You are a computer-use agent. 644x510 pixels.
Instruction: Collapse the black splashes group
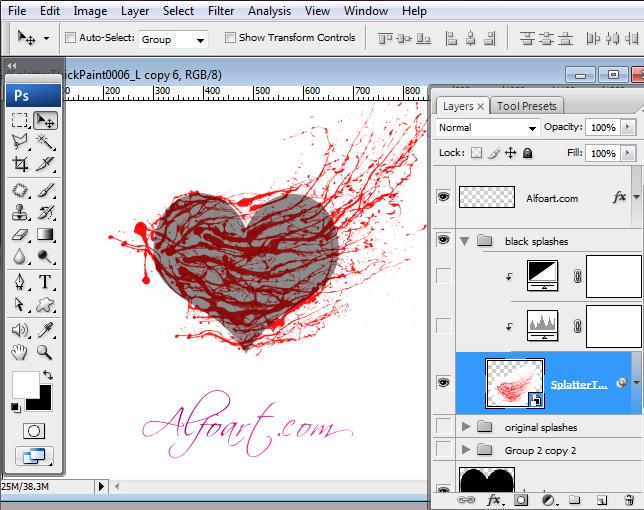[x=465, y=241]
